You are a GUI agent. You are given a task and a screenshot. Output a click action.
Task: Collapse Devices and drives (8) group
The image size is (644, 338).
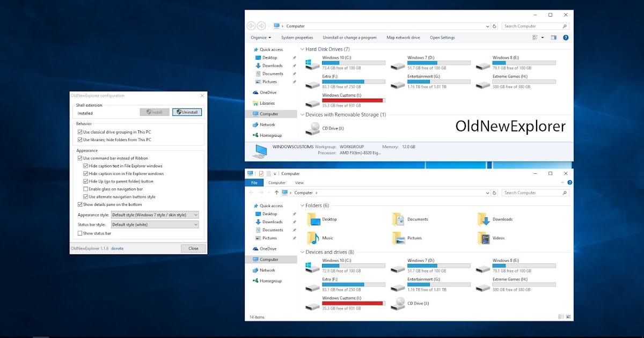302,252
